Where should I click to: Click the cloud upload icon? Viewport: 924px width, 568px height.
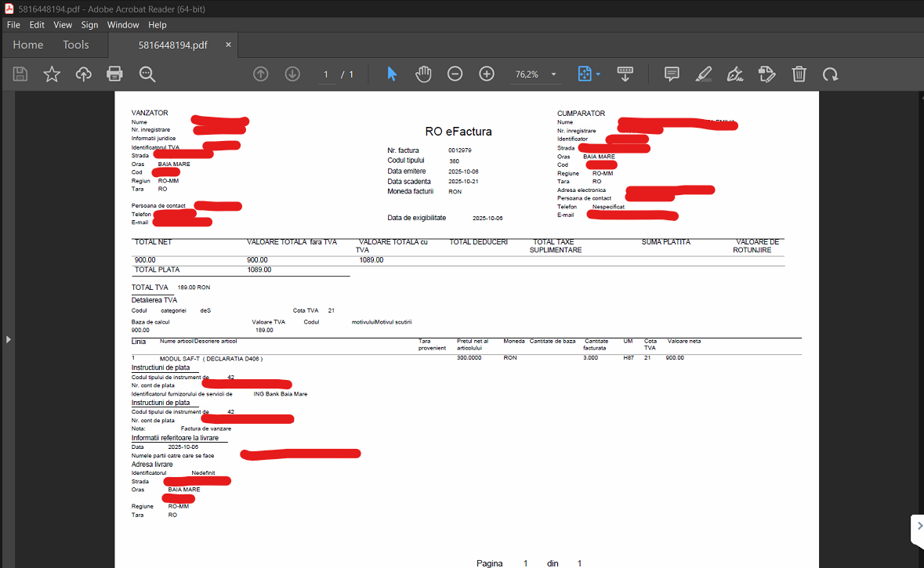[83, 74]
